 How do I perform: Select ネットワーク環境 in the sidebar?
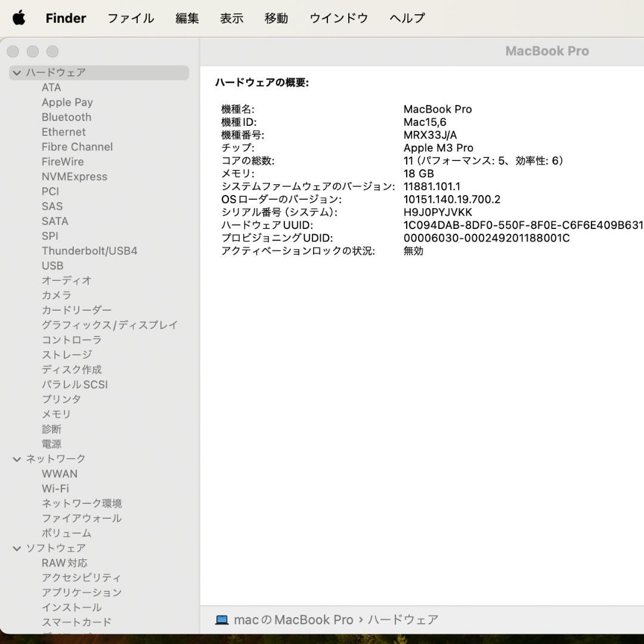click(82, 503)
